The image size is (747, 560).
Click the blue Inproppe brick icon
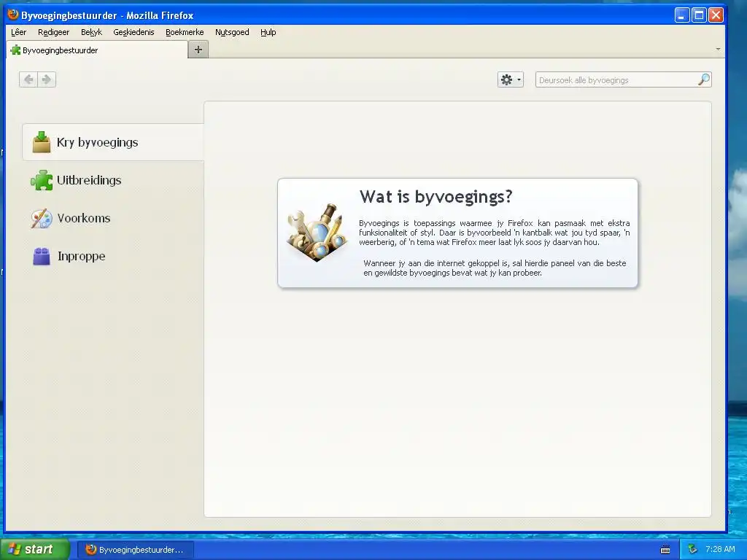point(42,256)
